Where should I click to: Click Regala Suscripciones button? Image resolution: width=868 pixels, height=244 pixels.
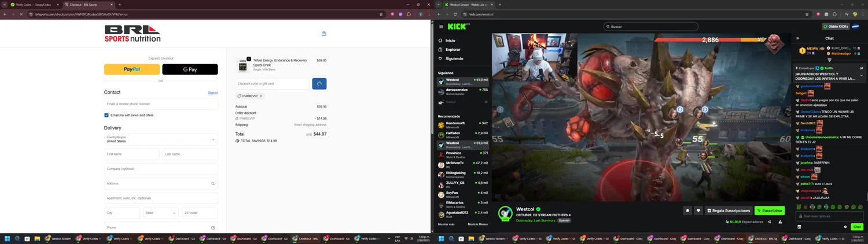click(x=729, y=210)
